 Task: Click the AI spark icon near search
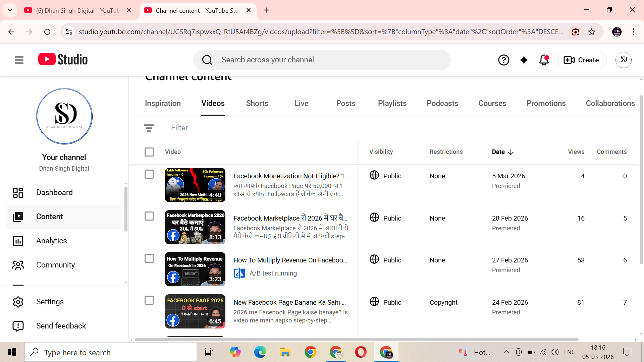tap(524, 60)
